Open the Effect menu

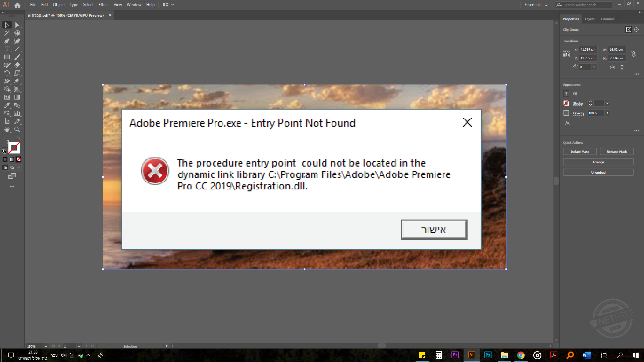point(104,5)
